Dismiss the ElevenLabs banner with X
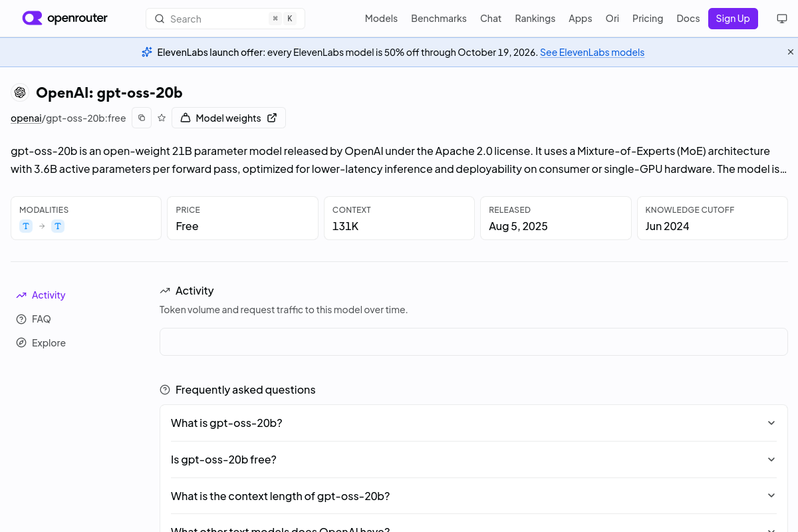Screen dimensions: 798x532 (x=791, y=52)
